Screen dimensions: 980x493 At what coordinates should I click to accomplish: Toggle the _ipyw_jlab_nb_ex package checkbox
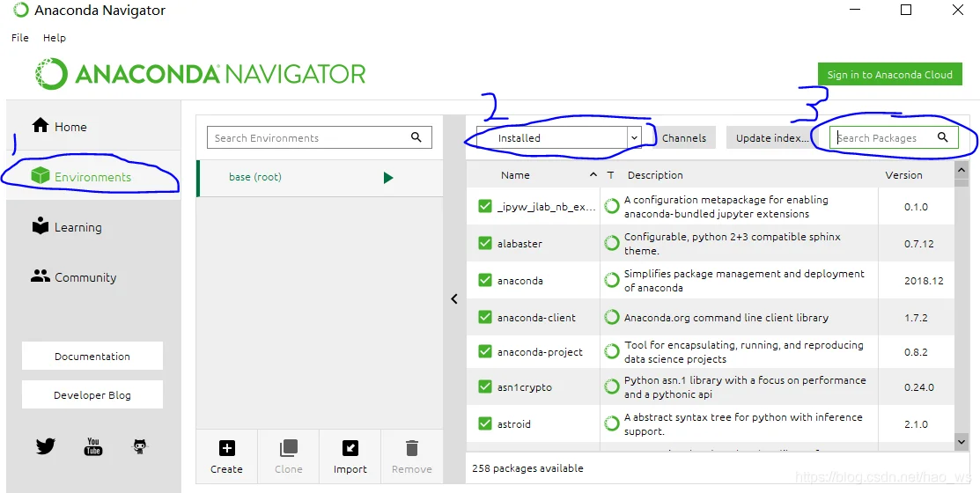click(x=485, y=206)
